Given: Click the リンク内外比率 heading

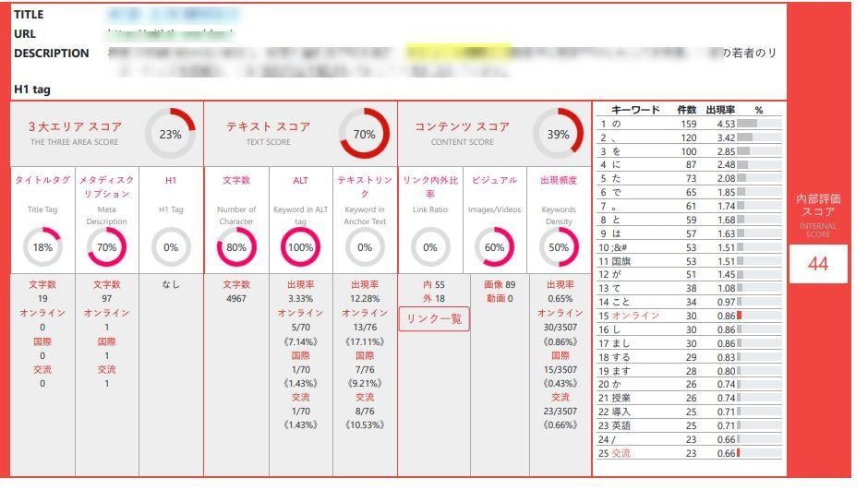Looking at the screenshot, I should tap(430, 187).
